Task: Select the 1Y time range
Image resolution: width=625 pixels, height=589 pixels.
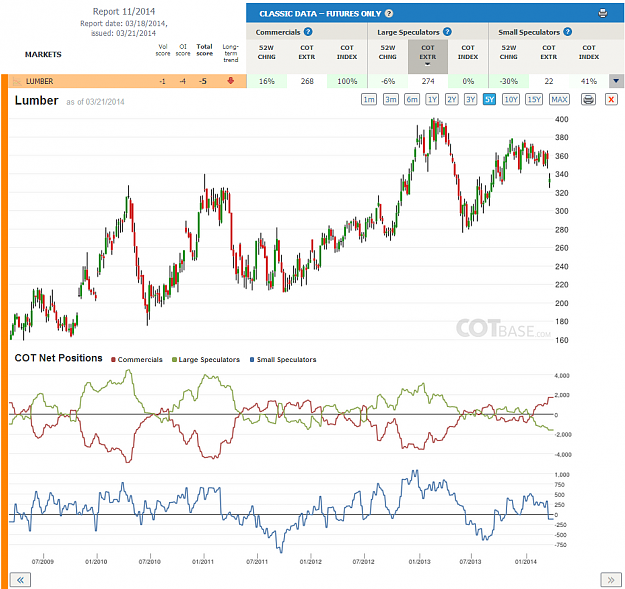Action: [432, 99]
